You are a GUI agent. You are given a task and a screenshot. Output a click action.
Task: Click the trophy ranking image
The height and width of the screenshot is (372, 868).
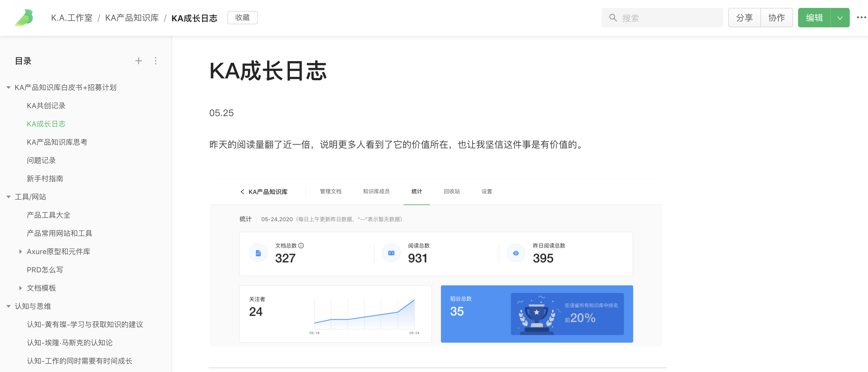pos(536,315)
